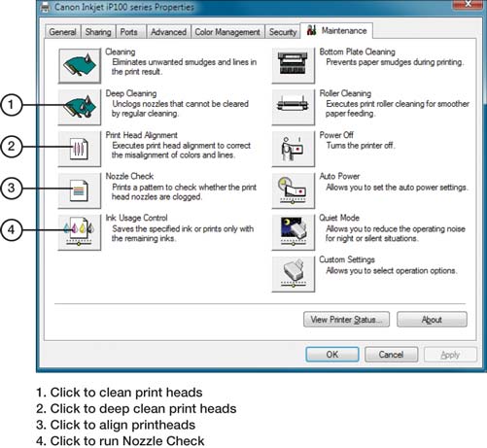Open Print Head Alignment icon

80,149
